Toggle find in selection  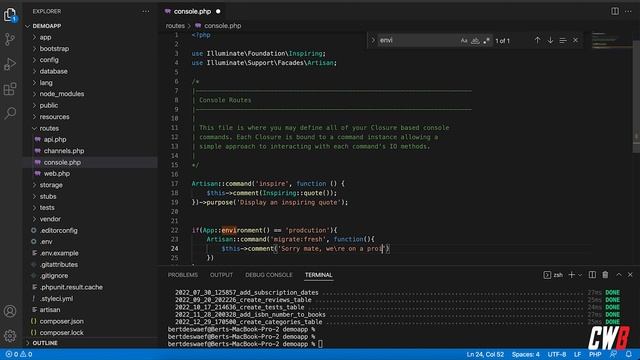click(563, 40)
